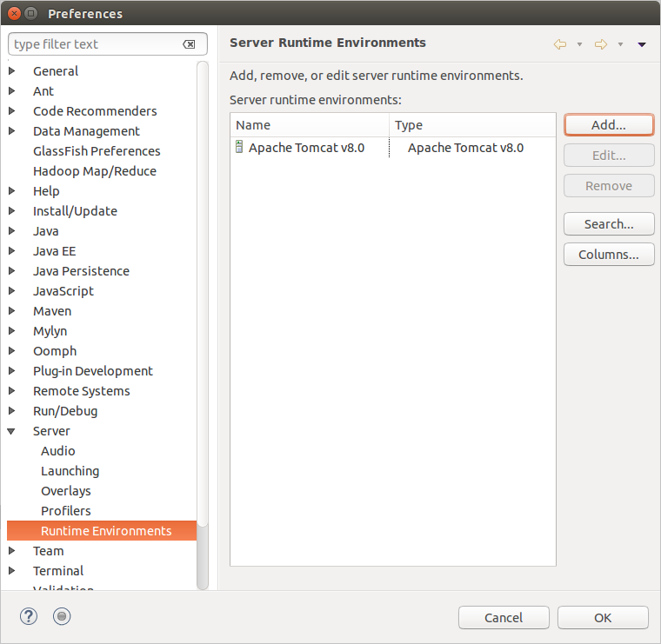This screenshot has width=661, height=644.
Task: Click the preference tree vertical scrollbar
Action: pos(203,325)
